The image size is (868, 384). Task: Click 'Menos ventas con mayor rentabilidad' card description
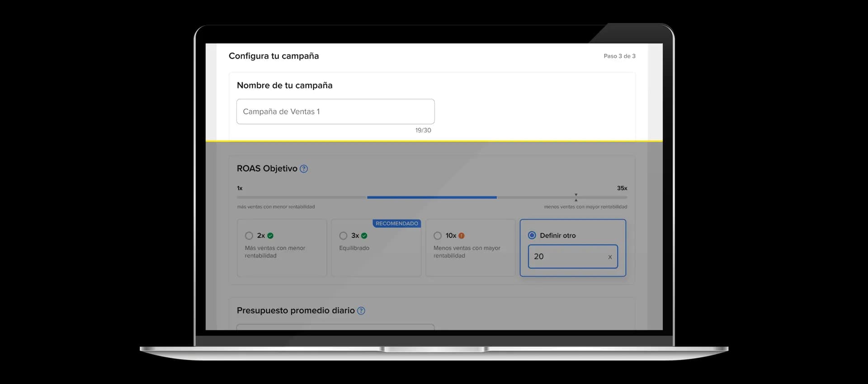pos(467,252)
